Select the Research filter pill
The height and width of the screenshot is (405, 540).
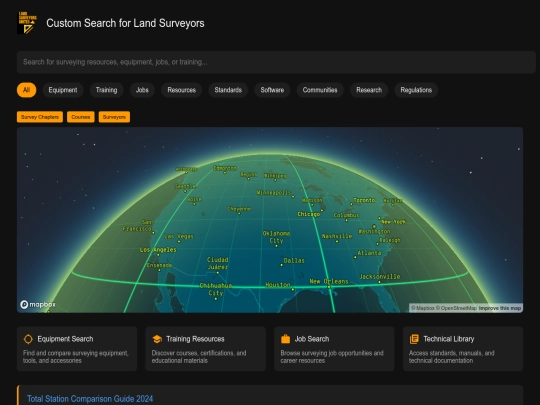point(369,90)
